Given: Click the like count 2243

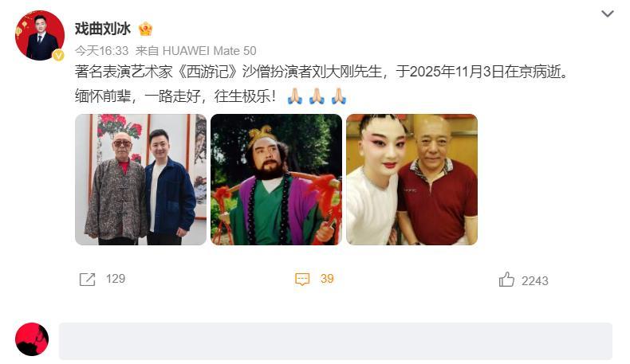Looking at the screenshot, I should pyautogui.click(x=535, y=281).
